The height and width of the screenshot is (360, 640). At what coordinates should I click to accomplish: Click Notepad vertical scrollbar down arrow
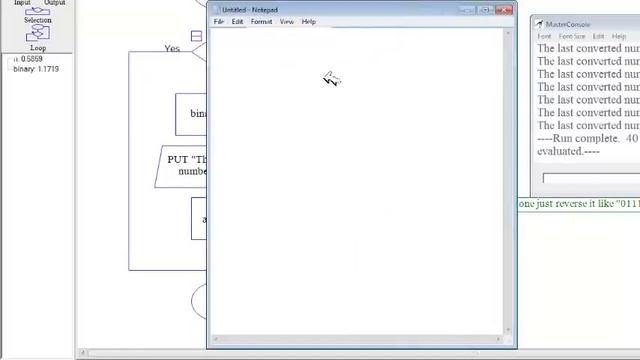(508, 330)
